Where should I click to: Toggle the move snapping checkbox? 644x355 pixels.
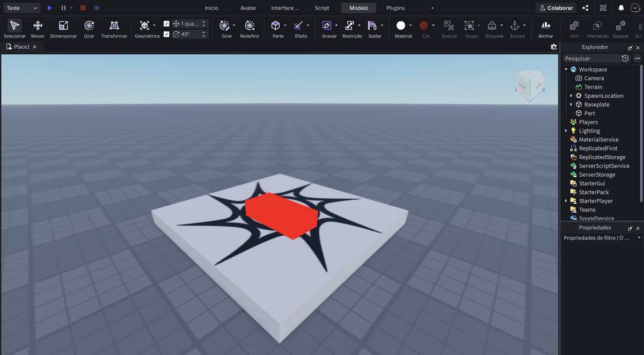pyautogui.click(x=166, y=24)
